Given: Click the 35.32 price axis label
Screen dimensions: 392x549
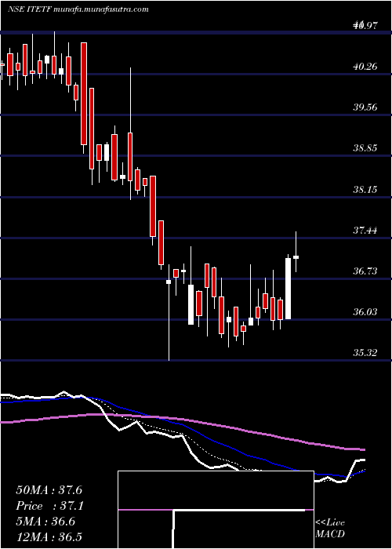Looking at the screenshot, I should (x=365, y=352).
